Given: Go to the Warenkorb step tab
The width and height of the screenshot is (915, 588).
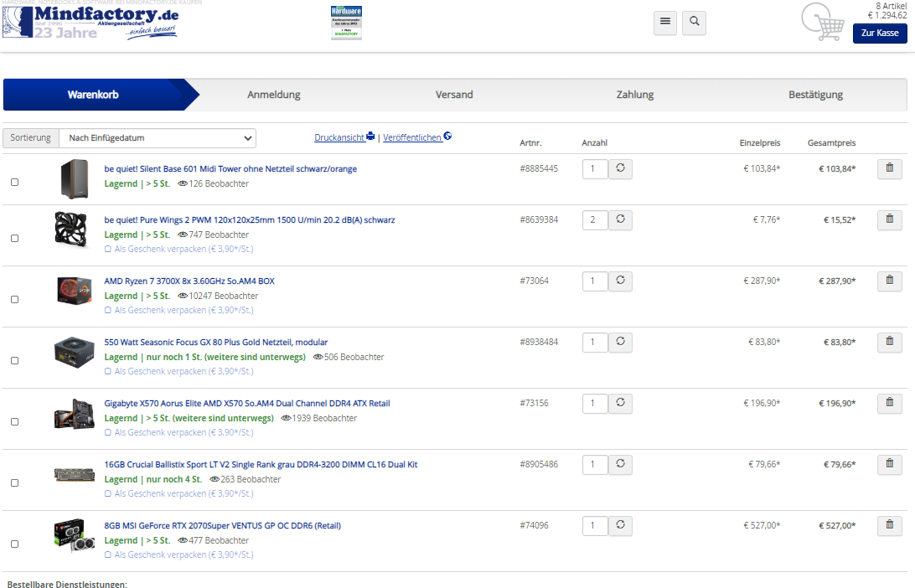Looking at the screenshot, I should [93, 95].
